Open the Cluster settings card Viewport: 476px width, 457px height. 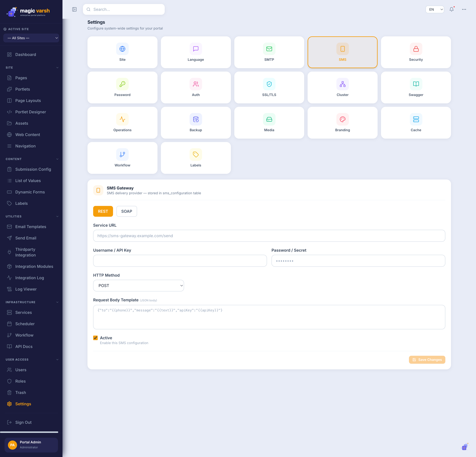pos(342,87)
